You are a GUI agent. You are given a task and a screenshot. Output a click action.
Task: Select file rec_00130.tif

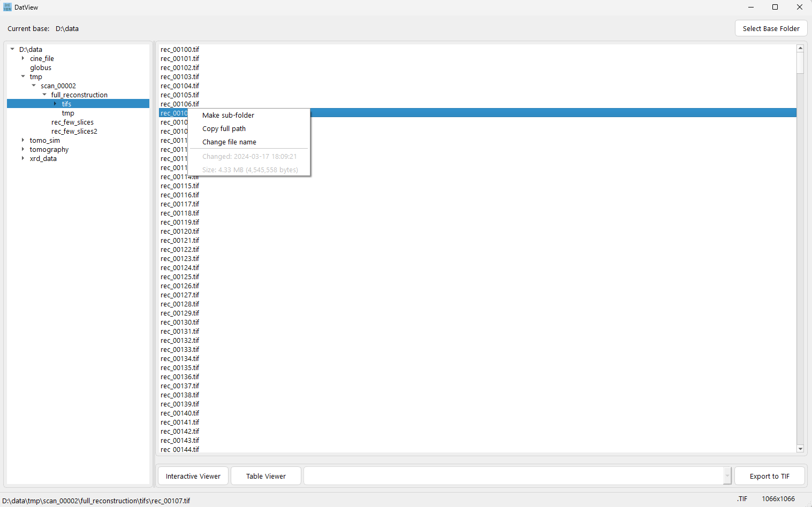[180, 322]
